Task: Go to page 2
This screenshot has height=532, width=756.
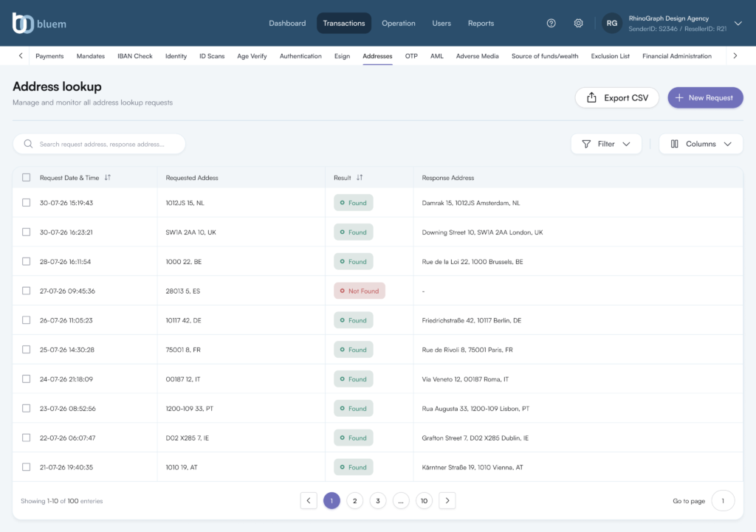Action: [355, 501]
